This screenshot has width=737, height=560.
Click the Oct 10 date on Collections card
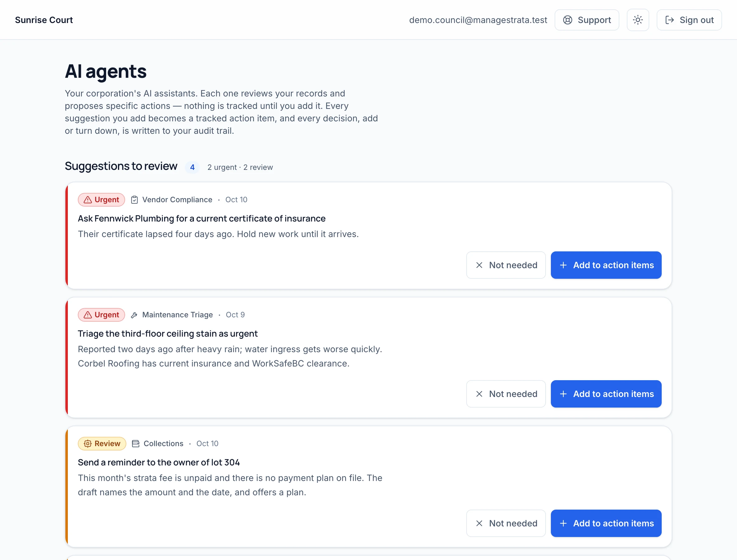click(x=207, y=444)
